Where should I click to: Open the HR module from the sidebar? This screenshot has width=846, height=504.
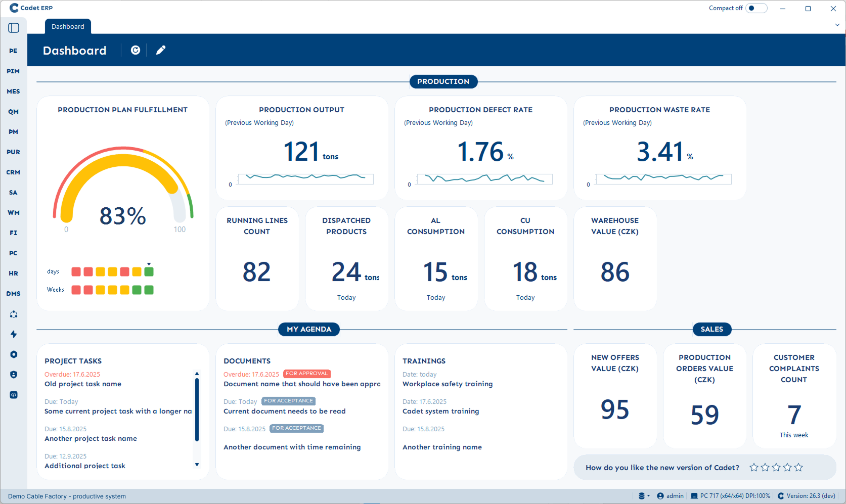[13, 273]
